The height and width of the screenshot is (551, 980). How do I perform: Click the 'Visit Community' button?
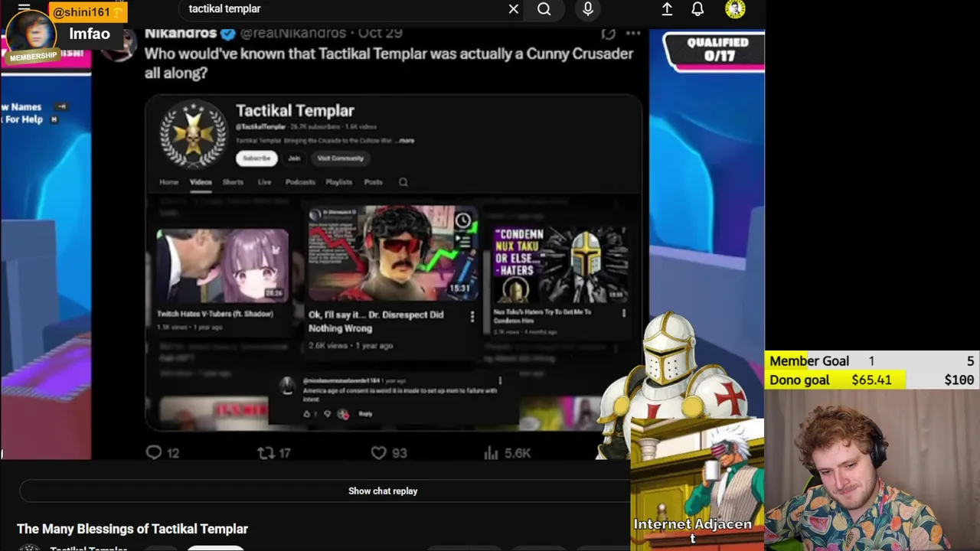[x=340, y=158]
